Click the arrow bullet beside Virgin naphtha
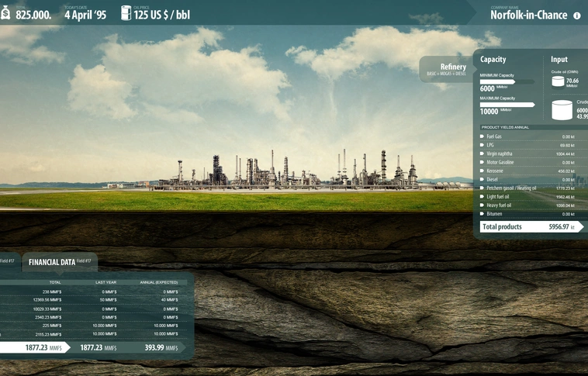Image resolution: width=588 pixels, height=376 pixels. click(483, 154)
